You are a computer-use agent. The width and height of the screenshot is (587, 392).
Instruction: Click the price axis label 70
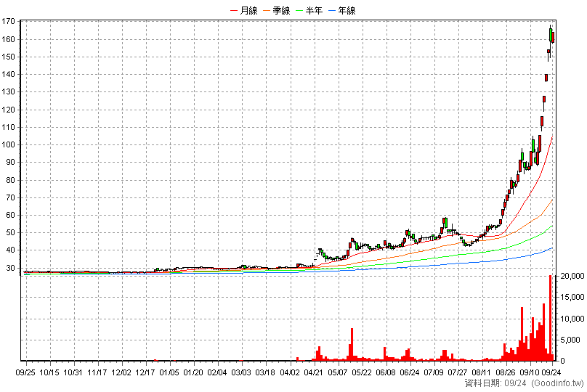click(10, 197)
